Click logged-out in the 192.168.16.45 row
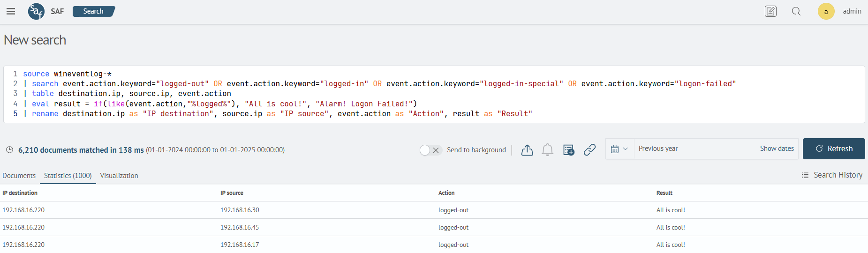 453,228
